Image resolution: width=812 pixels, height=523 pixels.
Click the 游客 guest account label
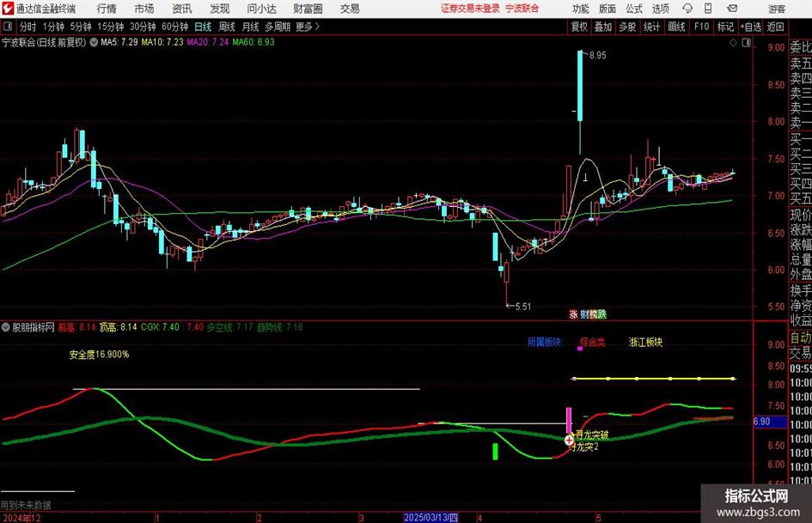pos(777,9)
